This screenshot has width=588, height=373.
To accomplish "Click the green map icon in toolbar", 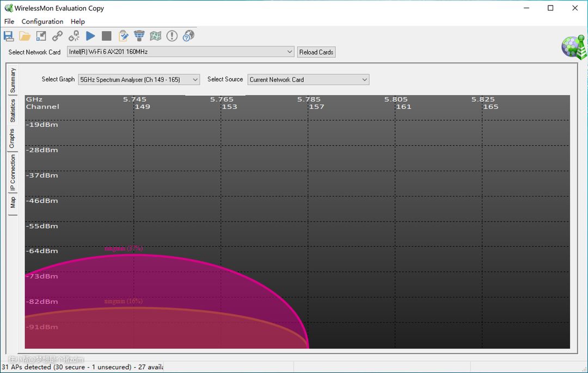I will (156, 36).
